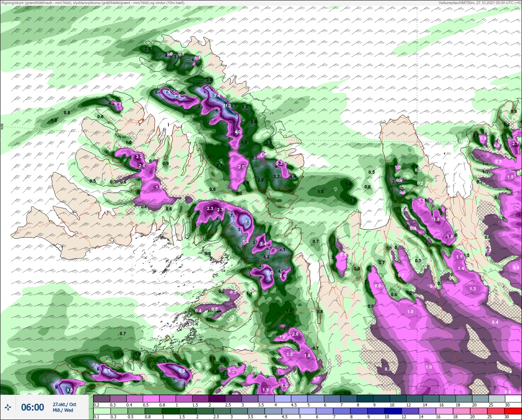Click the 4.0 value label on the map
Image resolution: width=522 pixels, height=420 pixels.
[238, 132]
